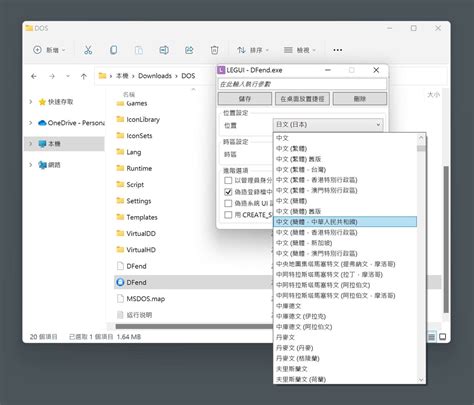This screenshot has height=405, width=474.
Task: Select the IconSets folder
Action: tap(134, 136)
